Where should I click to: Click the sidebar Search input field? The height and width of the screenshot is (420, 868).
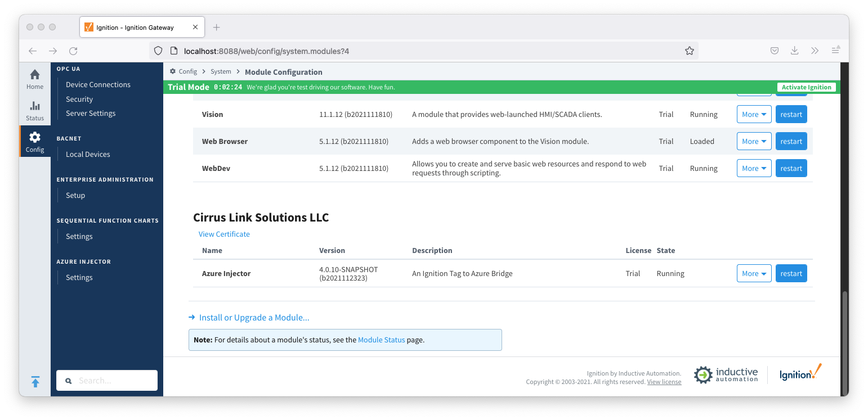pyautogui.click(x=113, y=381)
